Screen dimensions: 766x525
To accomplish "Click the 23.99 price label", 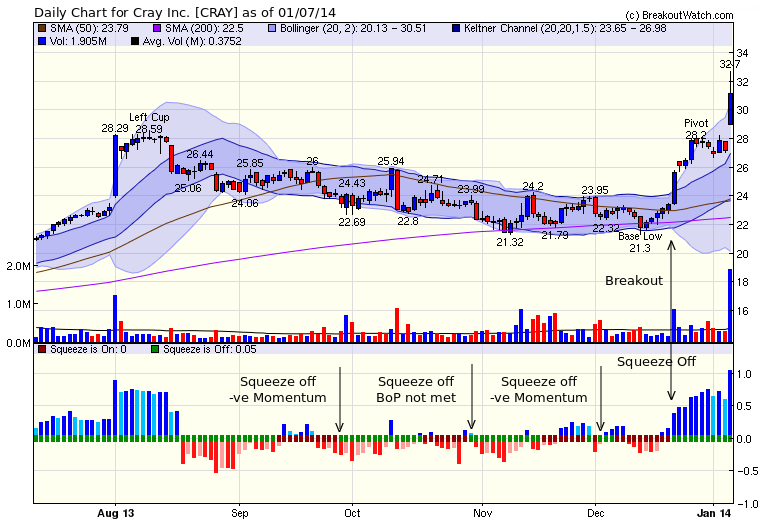I will [471, 189].
